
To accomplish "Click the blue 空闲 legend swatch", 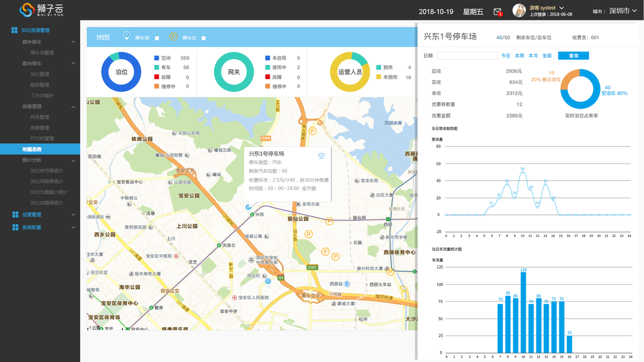I will 156,58.
